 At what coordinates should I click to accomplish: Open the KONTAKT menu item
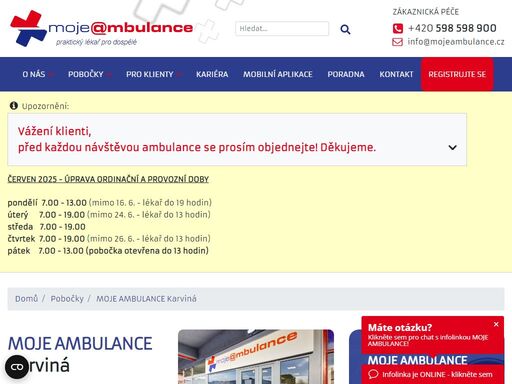click(x=396, y=74)
